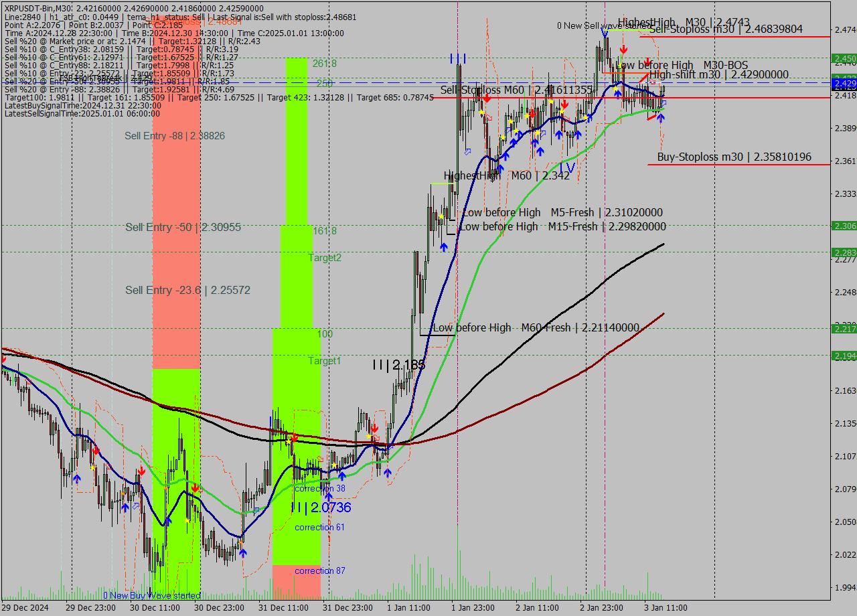Click the '3 Jan 11:00' time axis label
The image size is (857, 616).
point(666,608)
